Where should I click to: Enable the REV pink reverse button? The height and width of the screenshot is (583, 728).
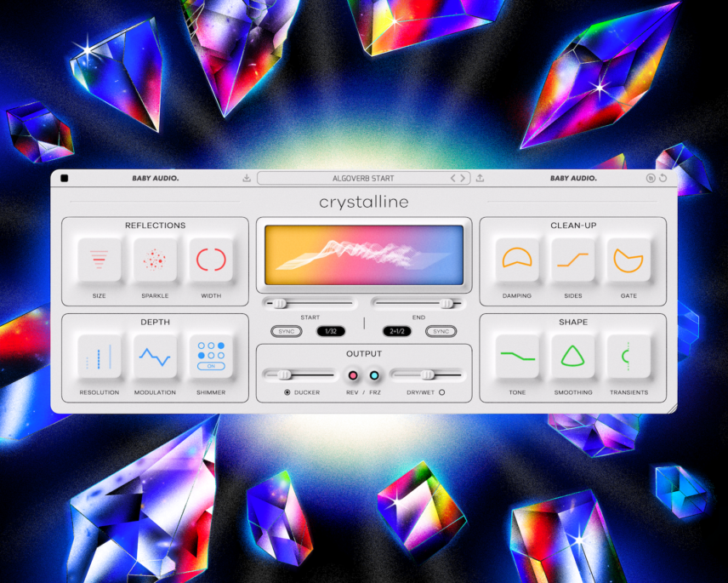pyautogui.click(x=353, y=374)
